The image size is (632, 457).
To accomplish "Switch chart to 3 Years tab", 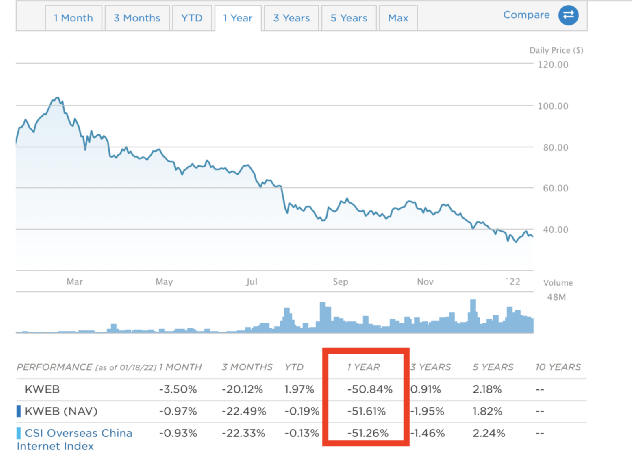I will (289, 18).
